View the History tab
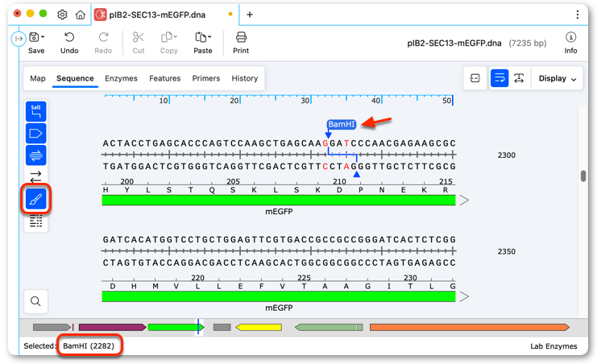 point(245,78)
